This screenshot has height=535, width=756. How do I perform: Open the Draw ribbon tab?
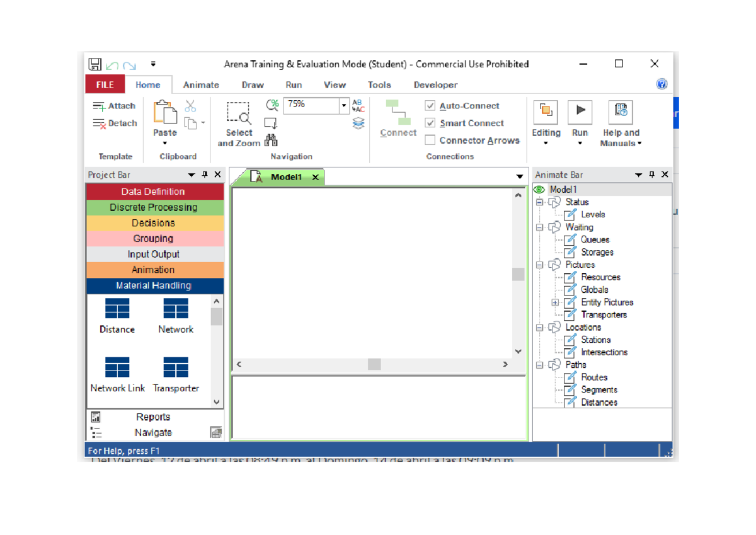tap(253, 85)
